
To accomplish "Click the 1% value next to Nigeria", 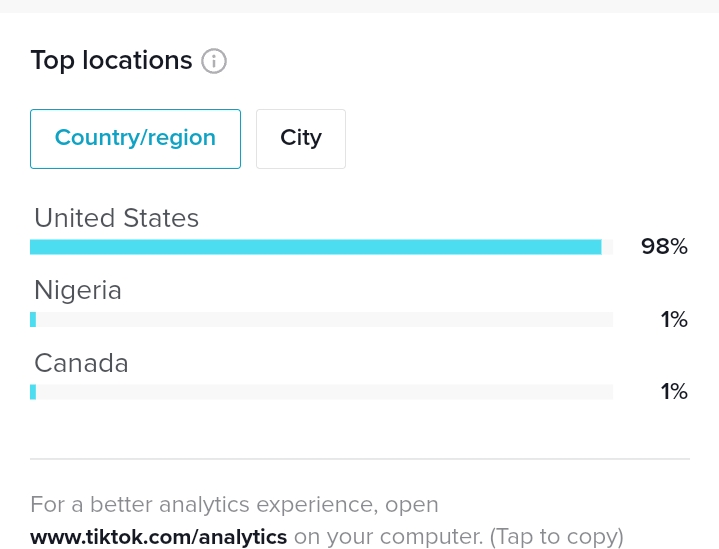I will (x=674, y=320).
